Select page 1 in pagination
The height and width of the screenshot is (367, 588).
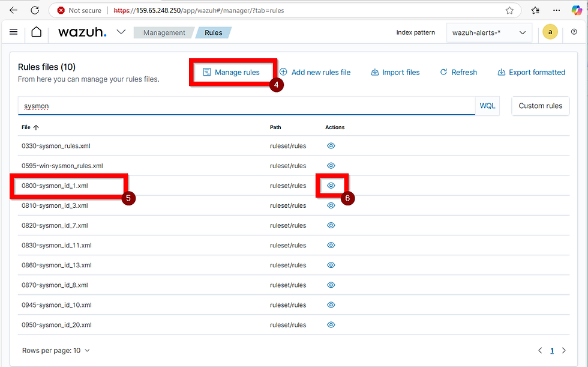point(552,351)
